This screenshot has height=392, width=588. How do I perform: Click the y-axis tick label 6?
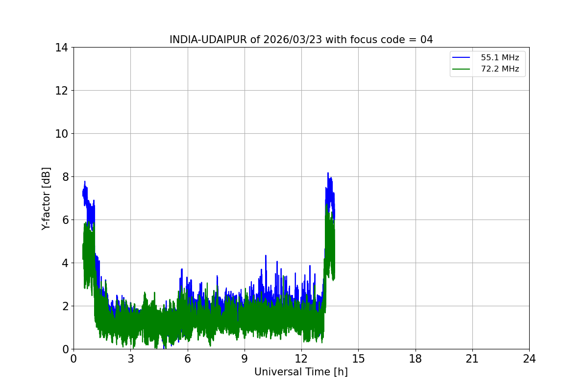pos(64,220)
